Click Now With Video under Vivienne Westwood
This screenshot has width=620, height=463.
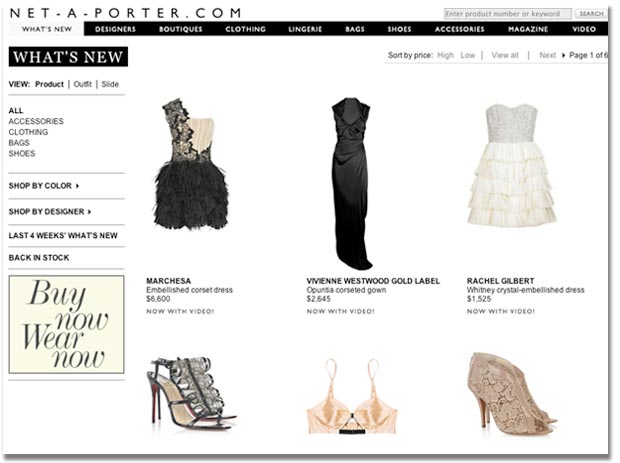(340, 312)
